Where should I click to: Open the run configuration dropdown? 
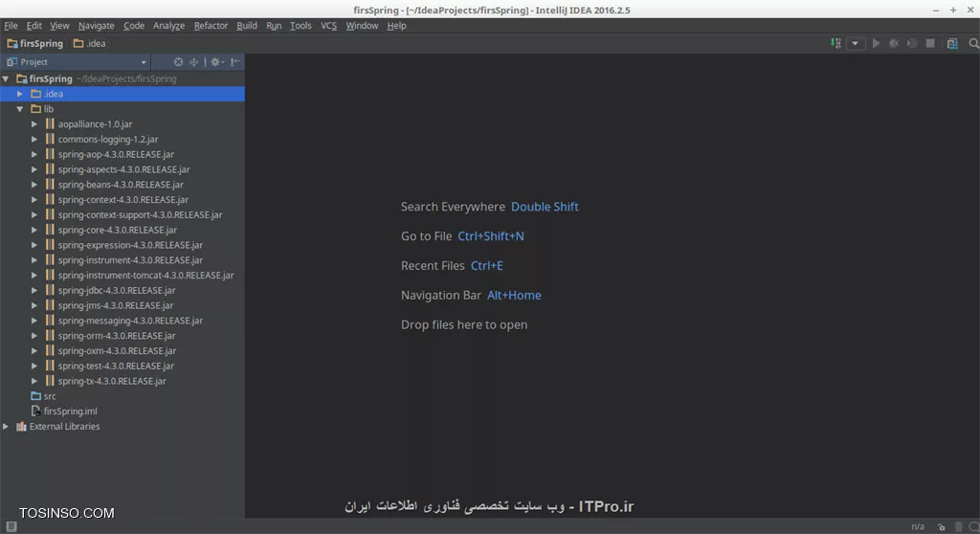[x=856, y=43]
